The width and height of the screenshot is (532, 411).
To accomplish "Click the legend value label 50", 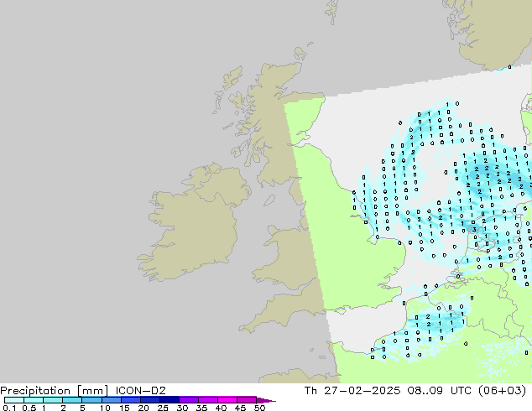I will [259, 408].
